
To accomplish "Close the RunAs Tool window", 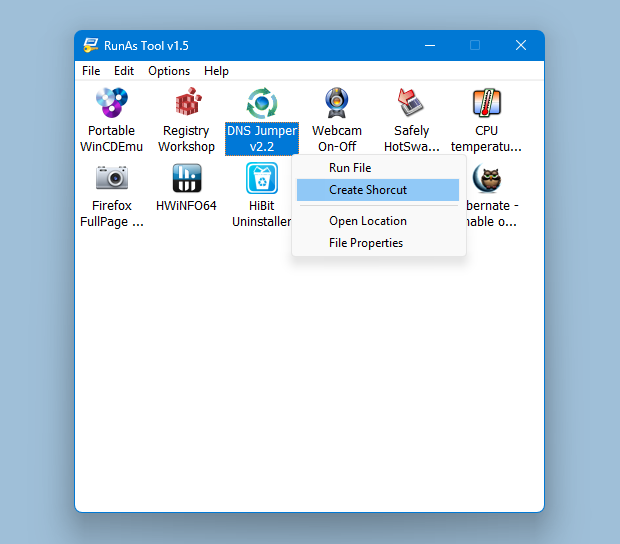I will (x=521, y=45).
